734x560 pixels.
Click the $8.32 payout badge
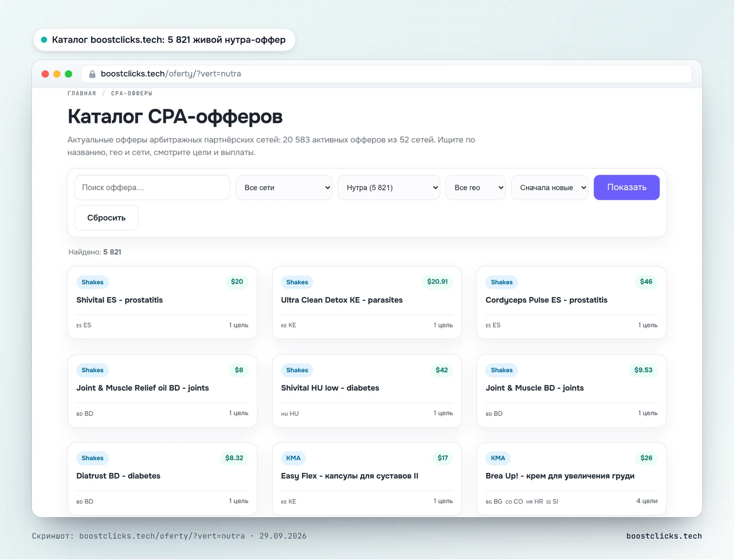point(234,458)
